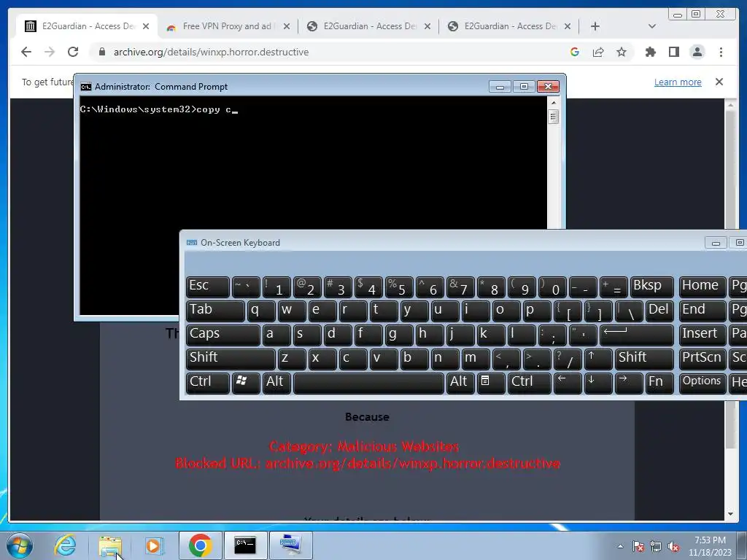Click the Google icon in address bar
Image resolution: width=747 pixels, height=560 pixels.
click(x=575, y=52)
